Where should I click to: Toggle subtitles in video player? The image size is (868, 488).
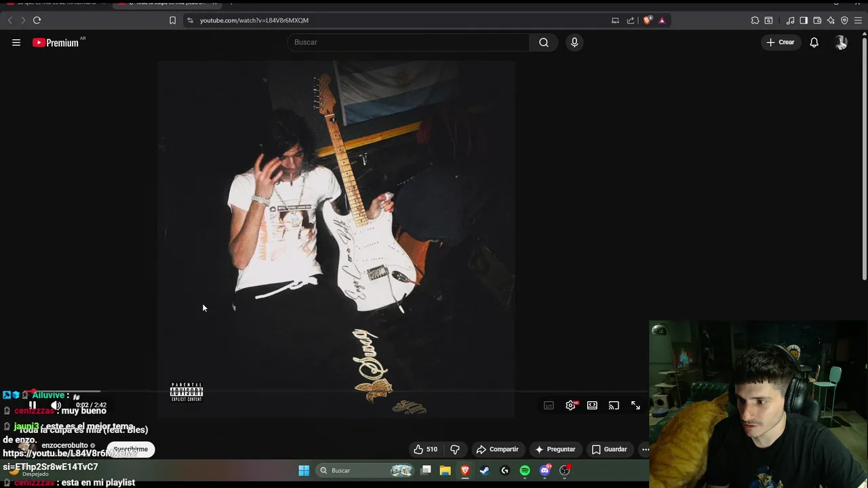point(549,405)
